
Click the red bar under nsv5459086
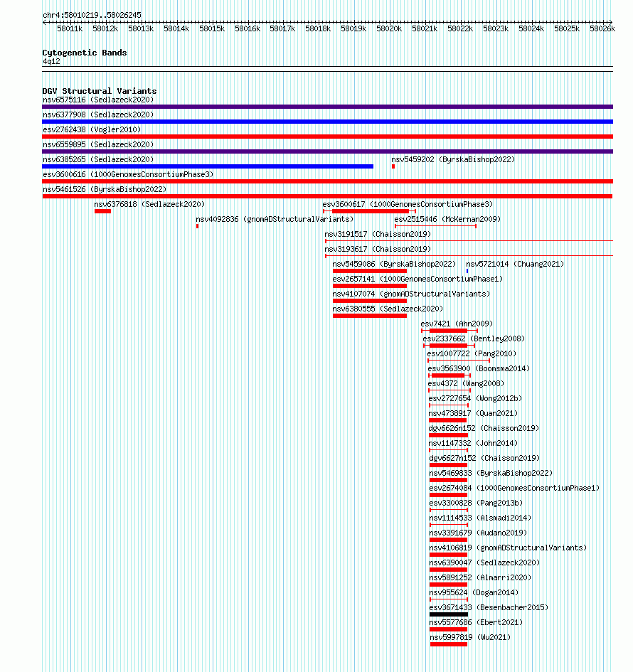coord(370,271)
